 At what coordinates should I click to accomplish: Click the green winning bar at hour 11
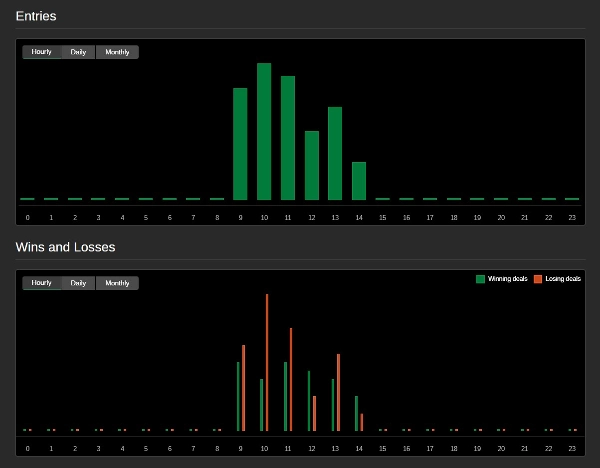[x=286, y=396]
